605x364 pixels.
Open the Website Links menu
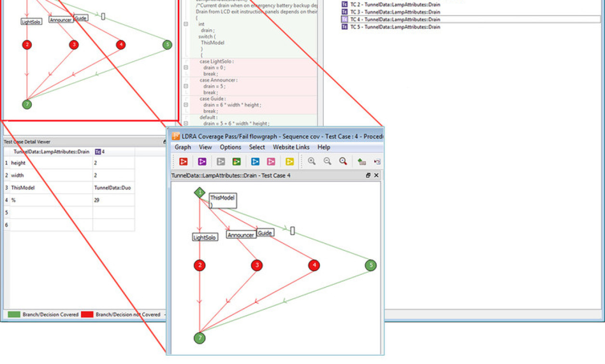pos(291,147)
